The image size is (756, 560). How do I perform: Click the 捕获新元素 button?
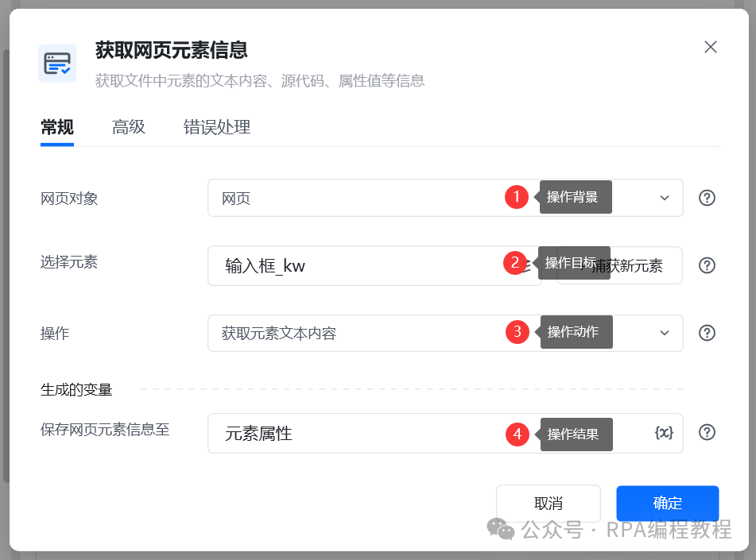tap(619, 265)
